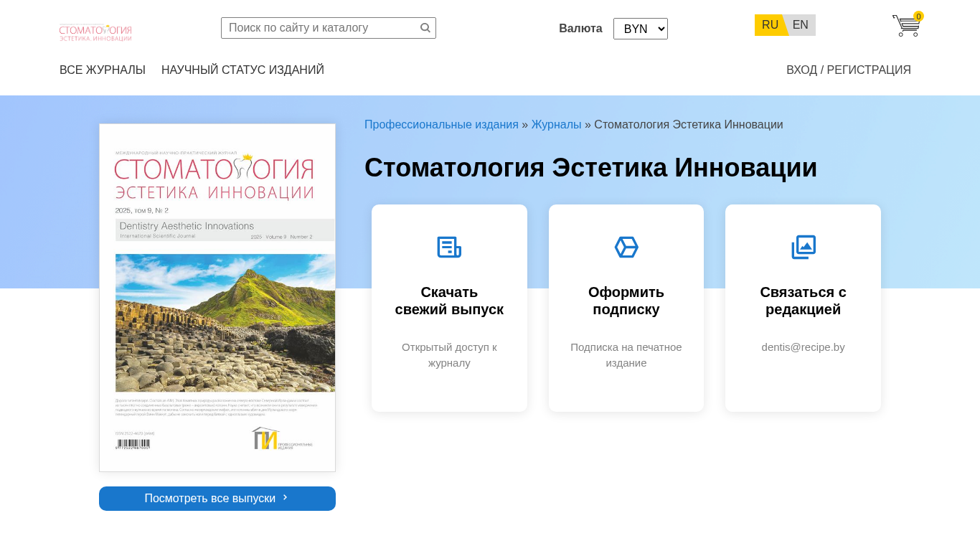Click the subscription tag icon

click(626, 248)
